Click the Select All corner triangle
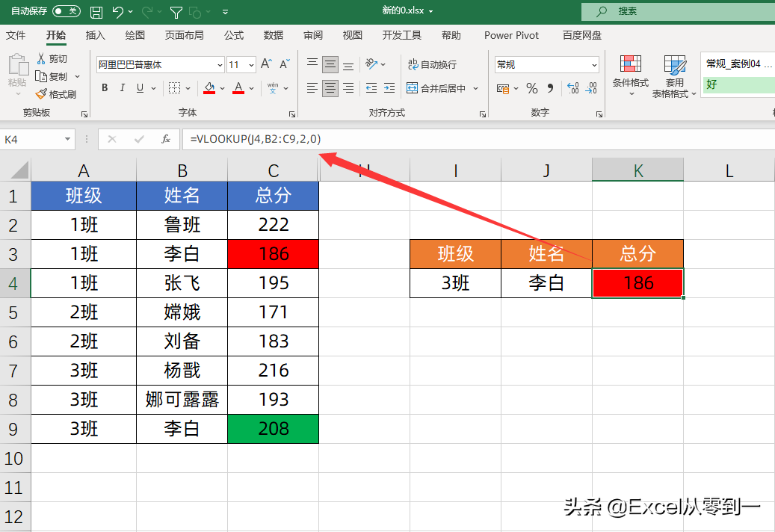Screen dimensions: 775x532 (x=19, y=170)
